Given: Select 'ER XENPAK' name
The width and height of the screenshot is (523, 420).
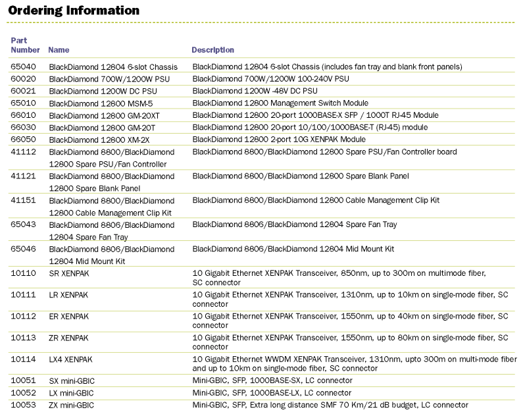Looking at the screenshot, I should click(x=69, y=317).
